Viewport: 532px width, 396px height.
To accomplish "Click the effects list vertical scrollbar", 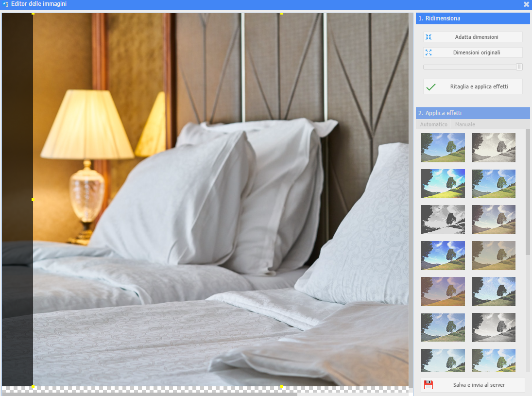I will pyautogui.click(x=528, y=194).
